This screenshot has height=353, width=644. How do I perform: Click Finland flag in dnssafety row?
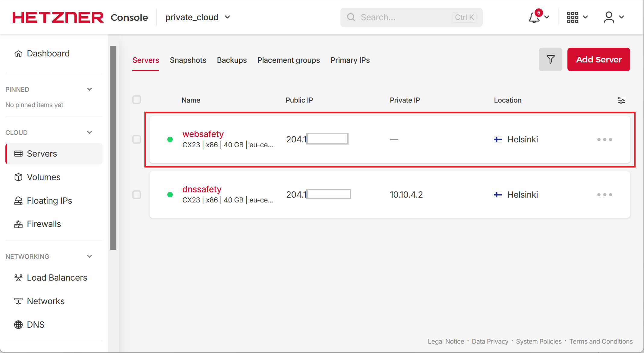[x=498, y=195]
